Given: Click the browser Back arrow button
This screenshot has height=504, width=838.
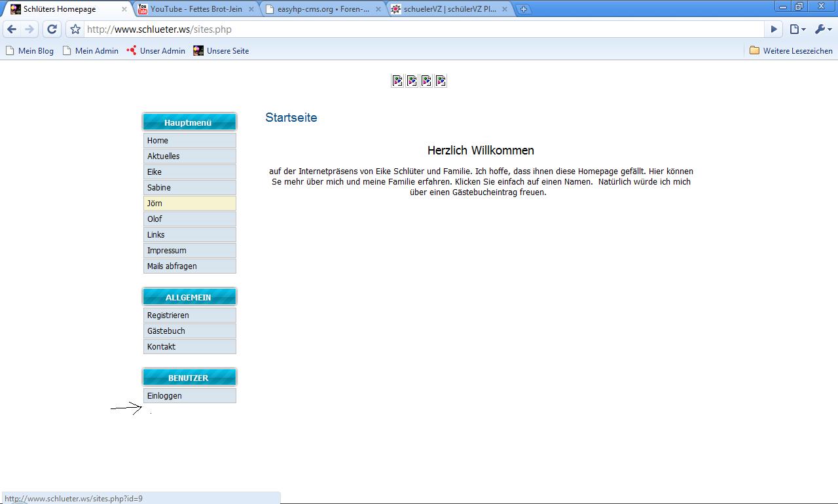Looking at the screenshot, I should point(12,29).
